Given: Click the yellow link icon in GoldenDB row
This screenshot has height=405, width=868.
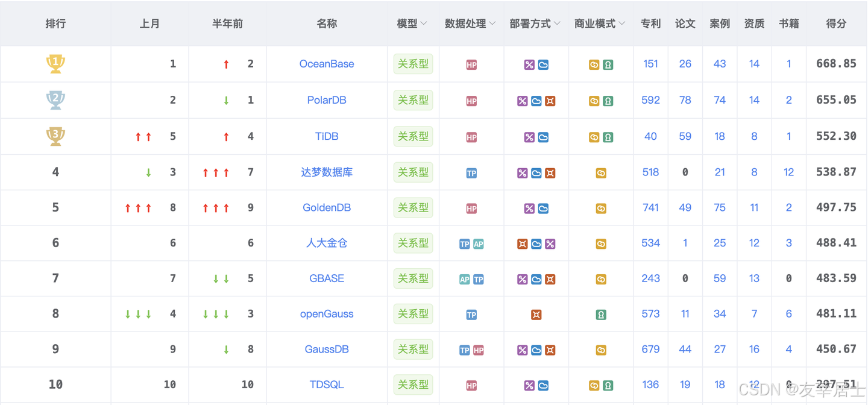Looking at the screenshot, I should tap(601, 209).
